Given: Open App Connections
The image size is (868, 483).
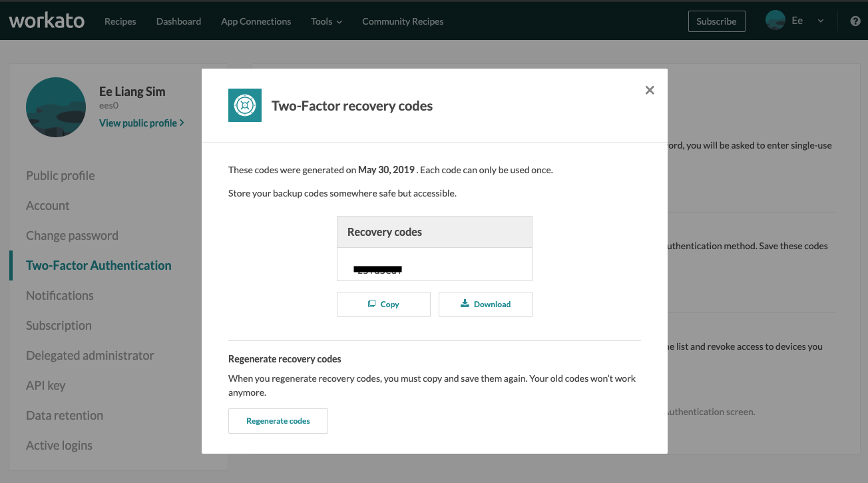Looking at the screenshot, I should (256, 21).
